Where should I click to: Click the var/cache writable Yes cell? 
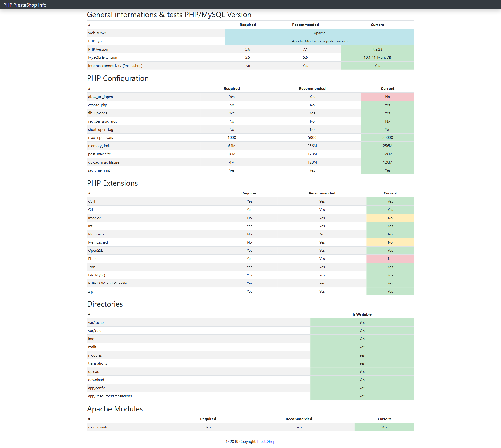(362, 322)
